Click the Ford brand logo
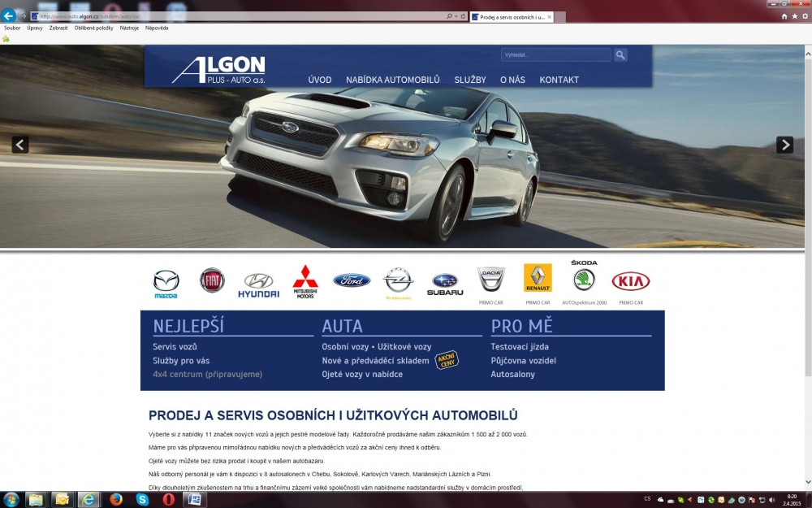 (x=352, y=280)
